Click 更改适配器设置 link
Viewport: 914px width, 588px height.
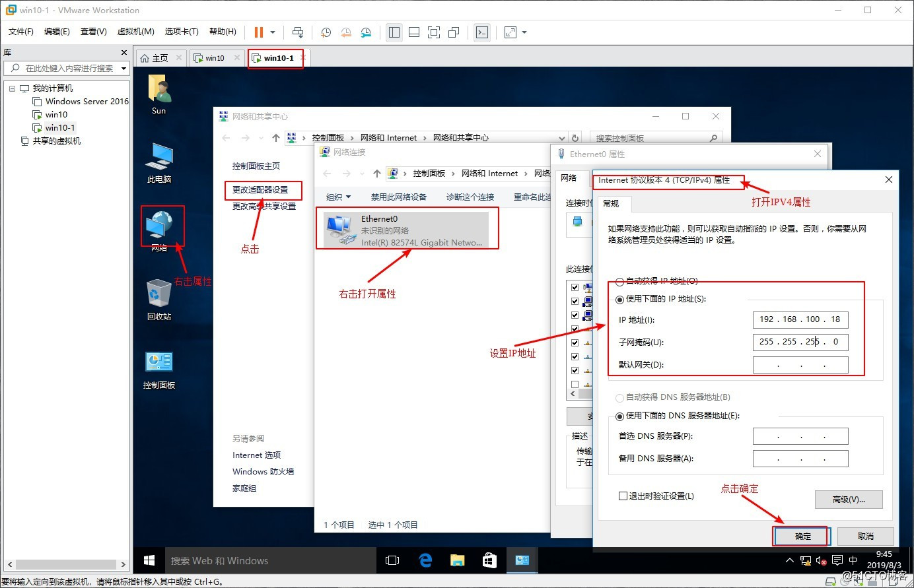[x=260, y=190]
